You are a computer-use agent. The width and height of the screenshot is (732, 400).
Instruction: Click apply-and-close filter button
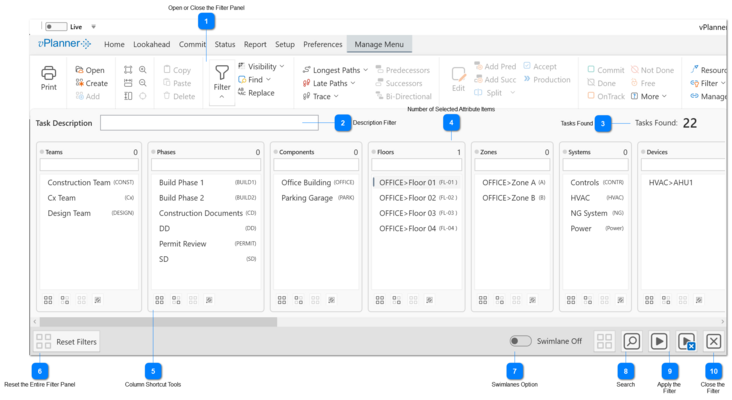point(686,341)
